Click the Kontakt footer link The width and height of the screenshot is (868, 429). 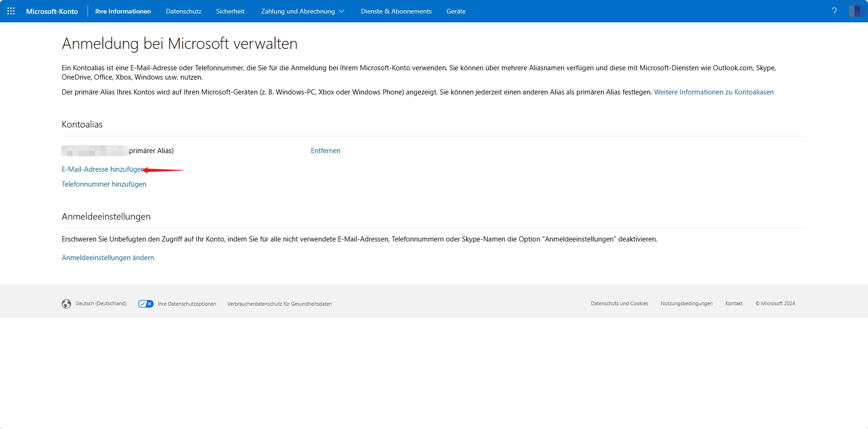pos(734,303)
